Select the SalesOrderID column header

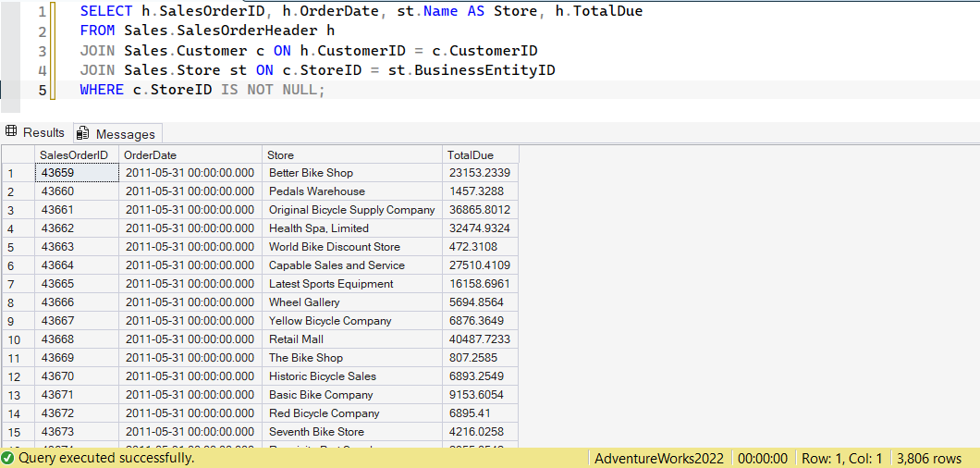[76, 154]
